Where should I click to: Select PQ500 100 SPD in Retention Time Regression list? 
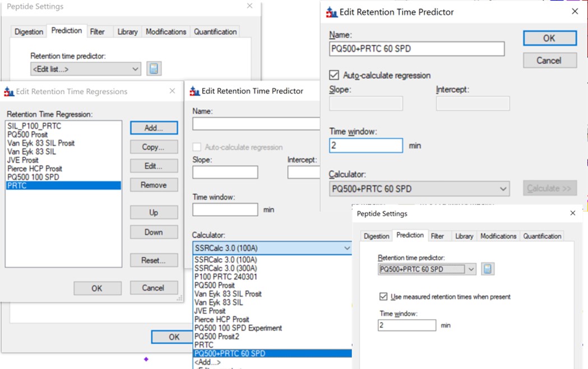click(33, 177)
